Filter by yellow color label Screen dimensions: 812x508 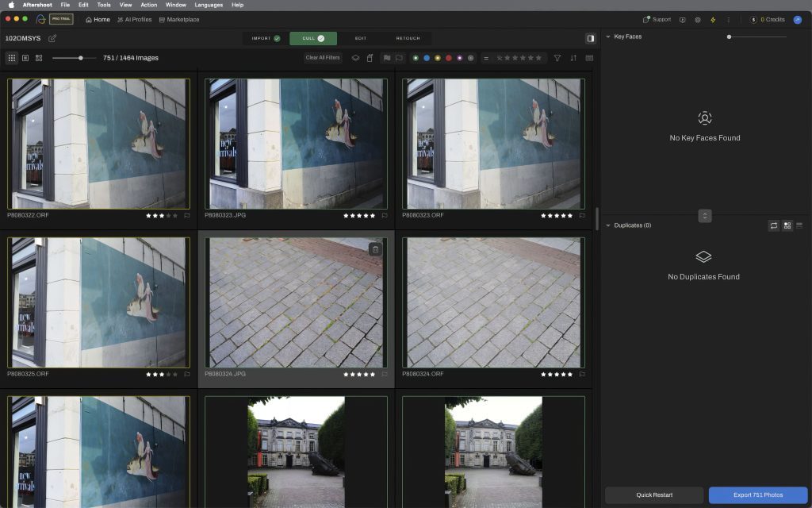tap(438, 58)
